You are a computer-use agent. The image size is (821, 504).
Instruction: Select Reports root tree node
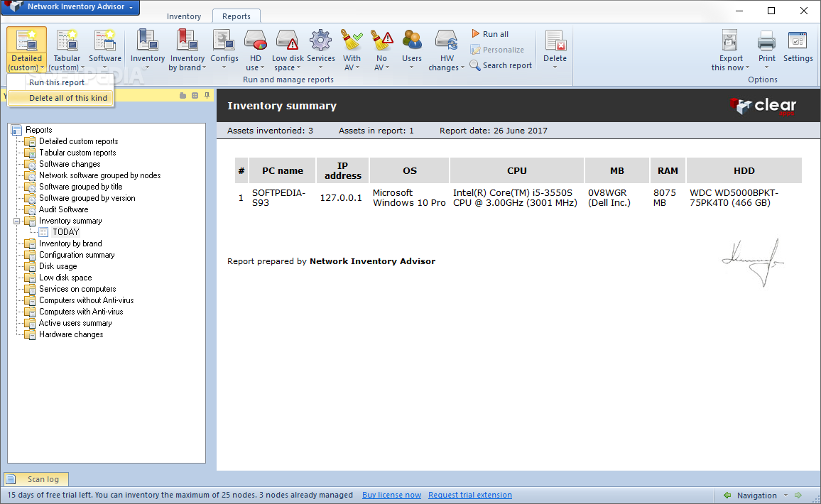click(x=39, y=130)
